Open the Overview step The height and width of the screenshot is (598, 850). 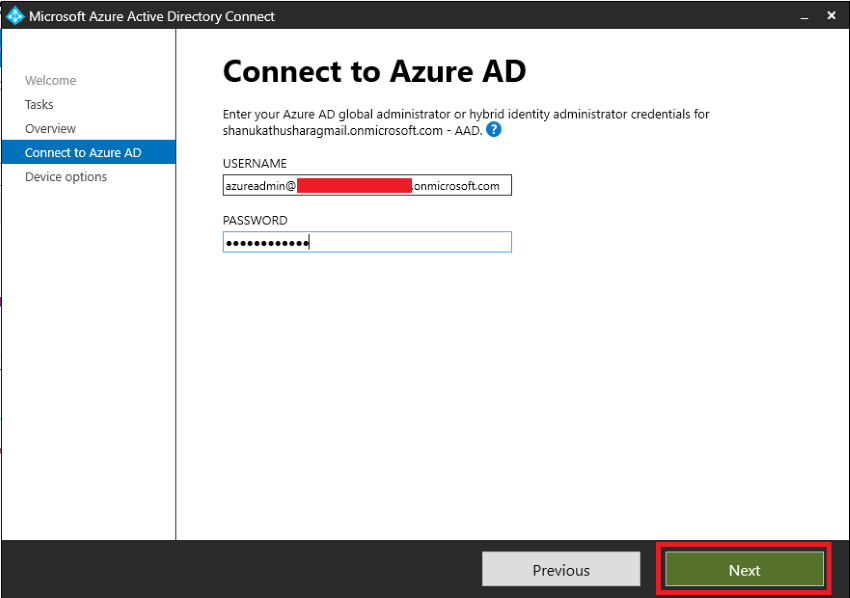[x=50, y=128]
